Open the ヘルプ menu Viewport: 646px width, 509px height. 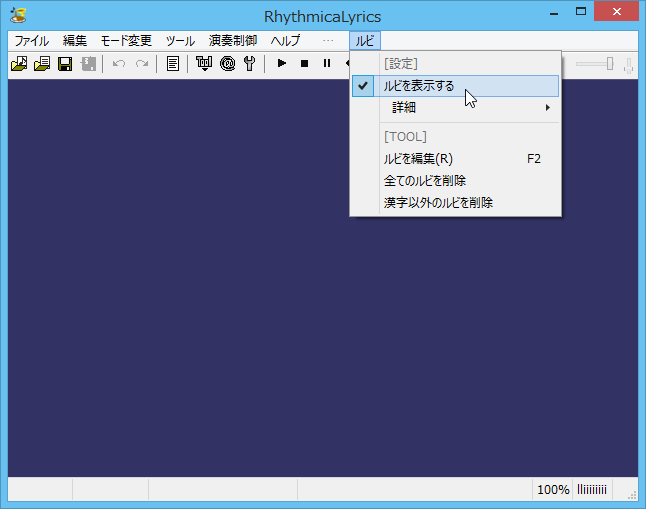pos(286,41)
